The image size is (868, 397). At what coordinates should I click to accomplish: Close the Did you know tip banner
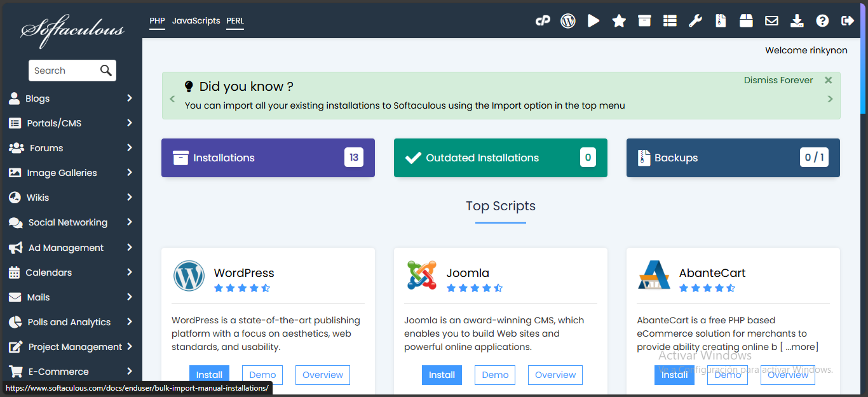pyautogui.click(x=828, y=80)
